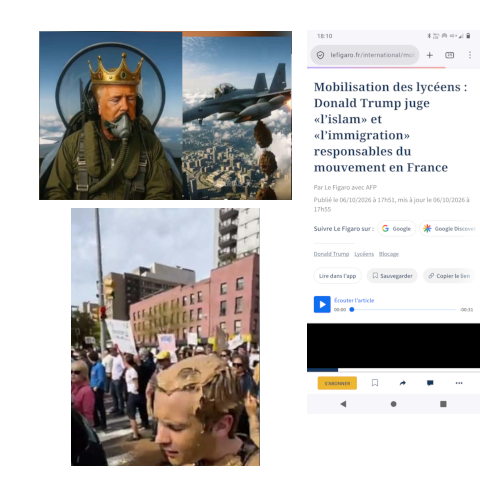This screenshot has height=480, width=480.
Task: Click the audio progress slider handle
Action: pos(352,310)
